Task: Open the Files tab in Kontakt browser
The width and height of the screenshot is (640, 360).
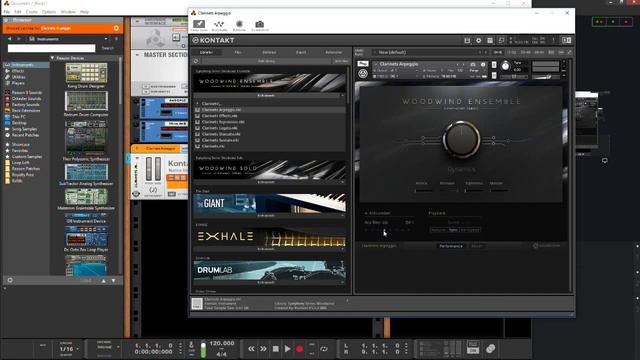Action: 238,52
